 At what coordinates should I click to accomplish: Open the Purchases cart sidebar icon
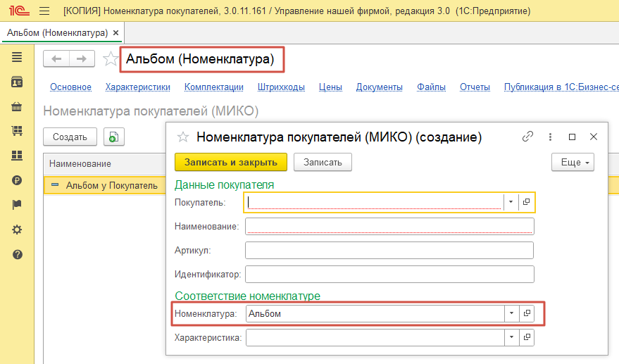17,131
